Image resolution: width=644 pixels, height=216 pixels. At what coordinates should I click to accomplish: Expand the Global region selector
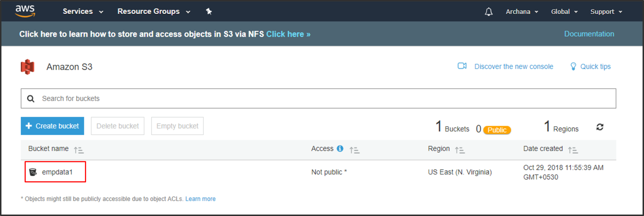coord(564,12)
